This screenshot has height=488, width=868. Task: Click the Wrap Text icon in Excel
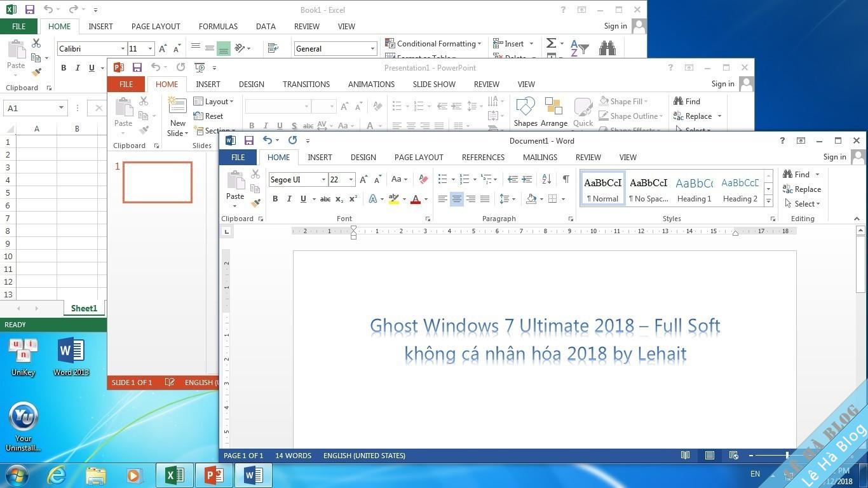[x=273, y=48]
